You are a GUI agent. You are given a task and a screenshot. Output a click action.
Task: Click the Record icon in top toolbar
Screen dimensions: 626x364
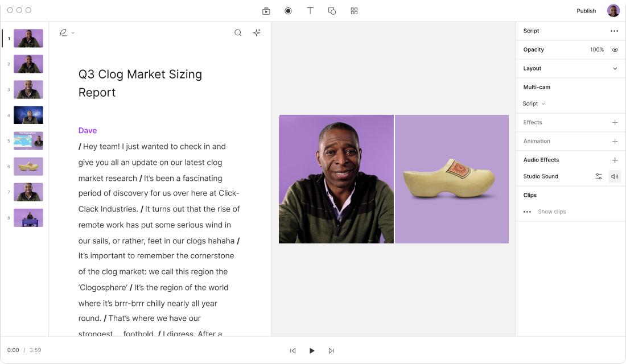tap(288, 11)
